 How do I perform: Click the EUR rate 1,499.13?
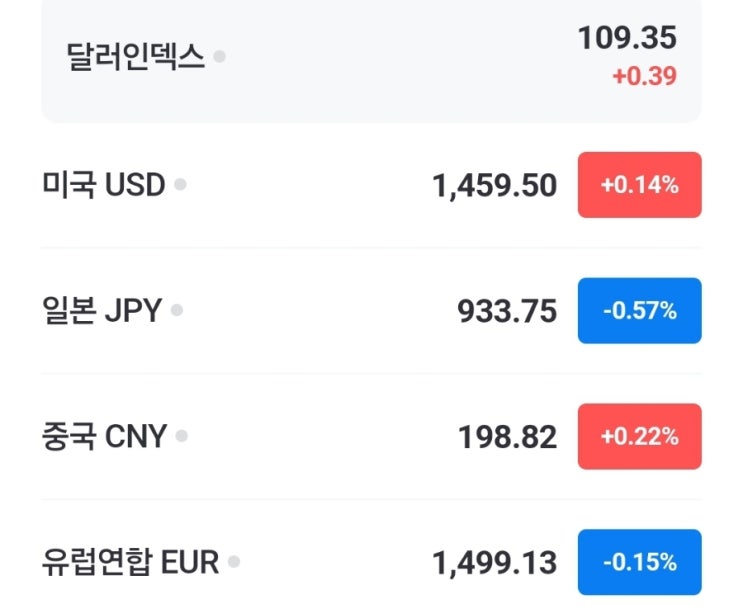click(x=494, y=563)
